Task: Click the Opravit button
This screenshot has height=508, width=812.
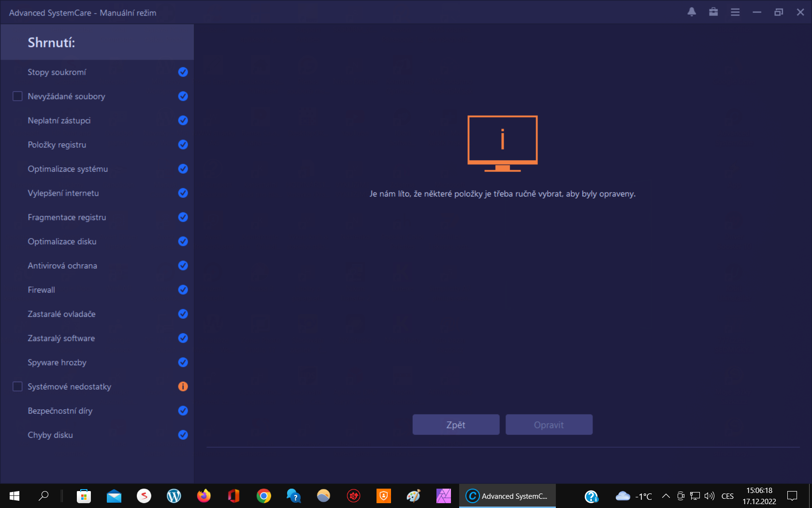Action: 549,425
